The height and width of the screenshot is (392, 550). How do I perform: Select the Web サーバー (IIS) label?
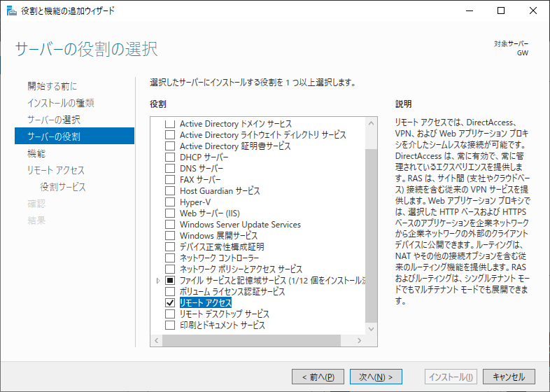click(210, 213)
